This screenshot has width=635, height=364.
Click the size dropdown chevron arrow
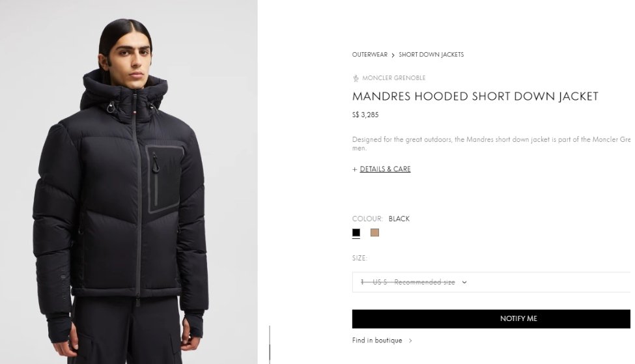[464, 282]
